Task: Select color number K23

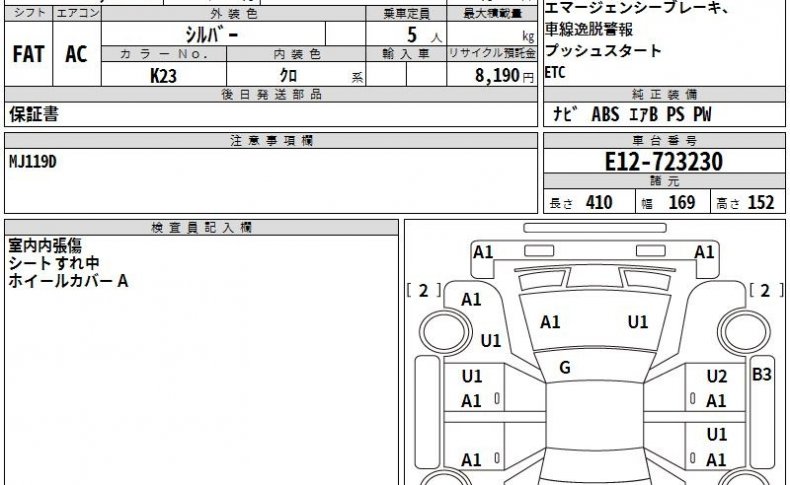Action: [x=163, y=76]
